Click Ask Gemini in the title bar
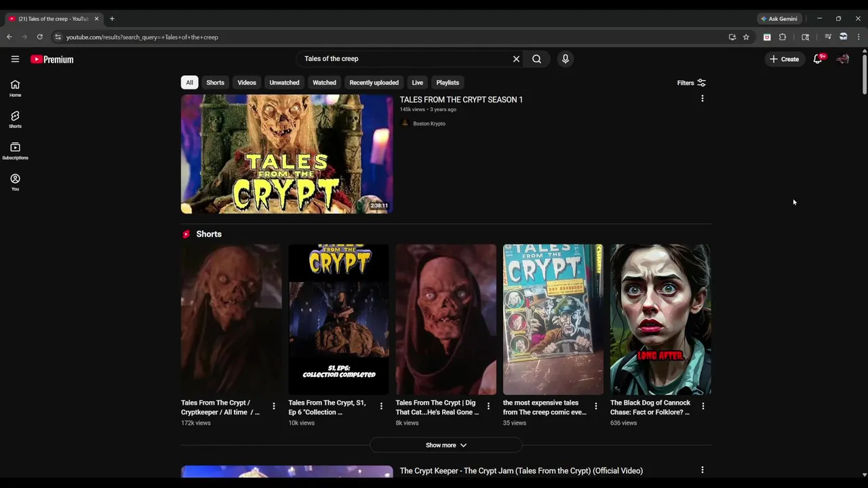 [779, 19]
